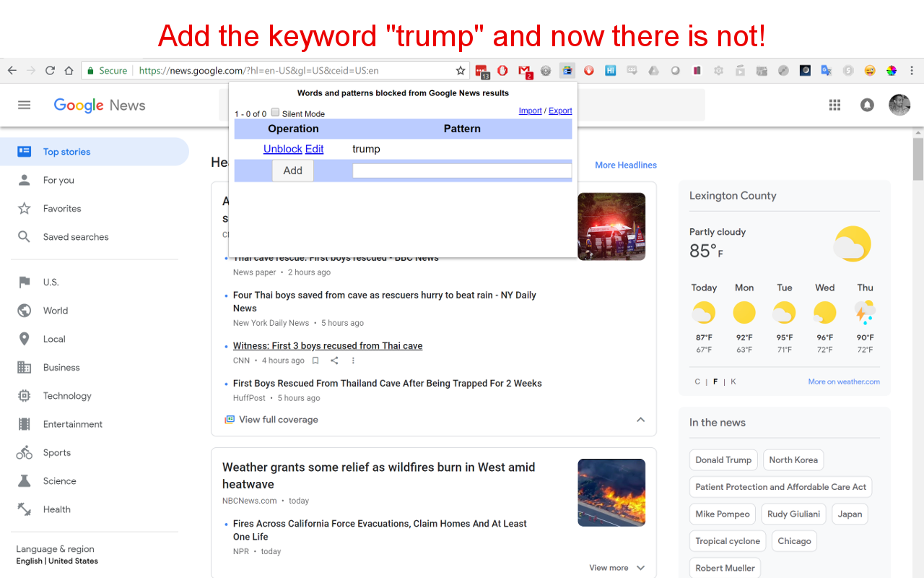Share the CNN Witness story

click(334, 361)
